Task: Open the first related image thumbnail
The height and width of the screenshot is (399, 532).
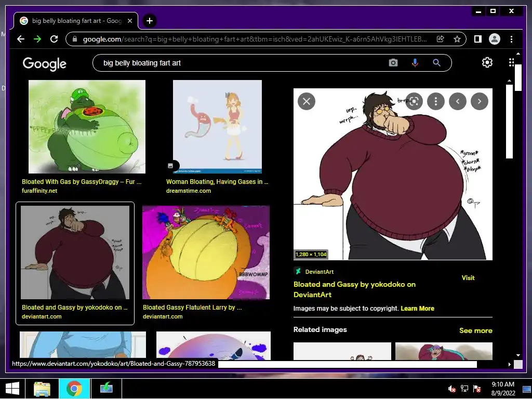Action: pyautogui.click(x=342, y=351)
